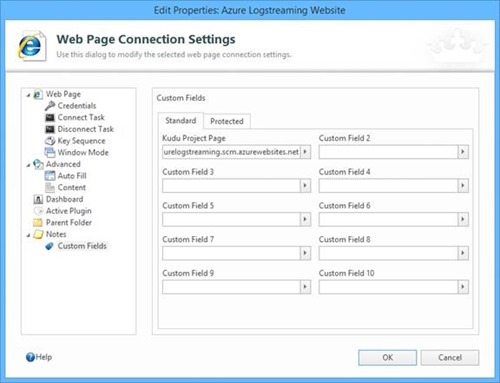Screen dimensions: 500x383
Task: Select Dashboard in the tree
Action: (64, 199)
